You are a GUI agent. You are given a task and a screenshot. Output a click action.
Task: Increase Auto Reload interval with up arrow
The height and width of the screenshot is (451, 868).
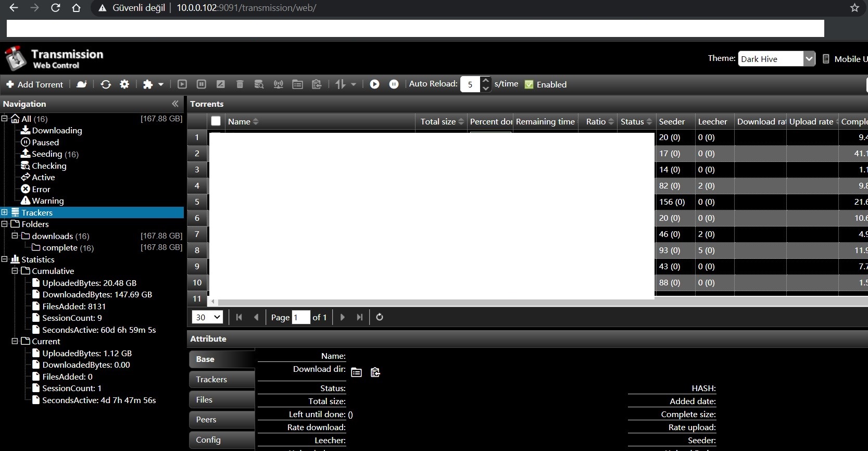485,80
